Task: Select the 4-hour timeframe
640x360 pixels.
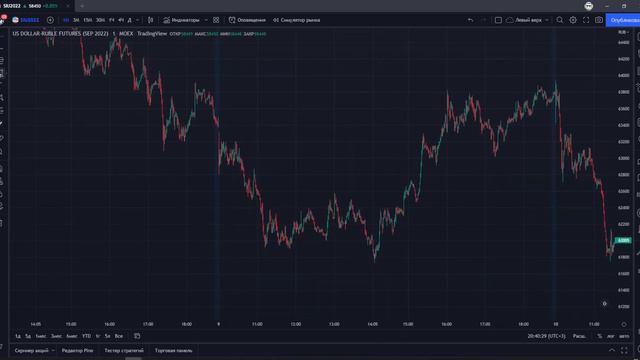Action: tap(121, 20)
